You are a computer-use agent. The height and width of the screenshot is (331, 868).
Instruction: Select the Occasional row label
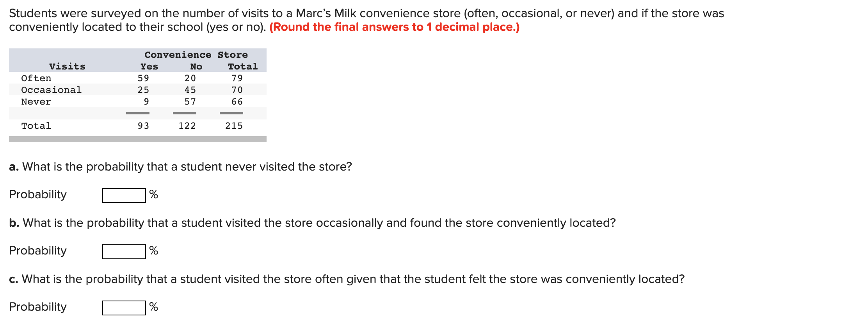click(51, 90)
